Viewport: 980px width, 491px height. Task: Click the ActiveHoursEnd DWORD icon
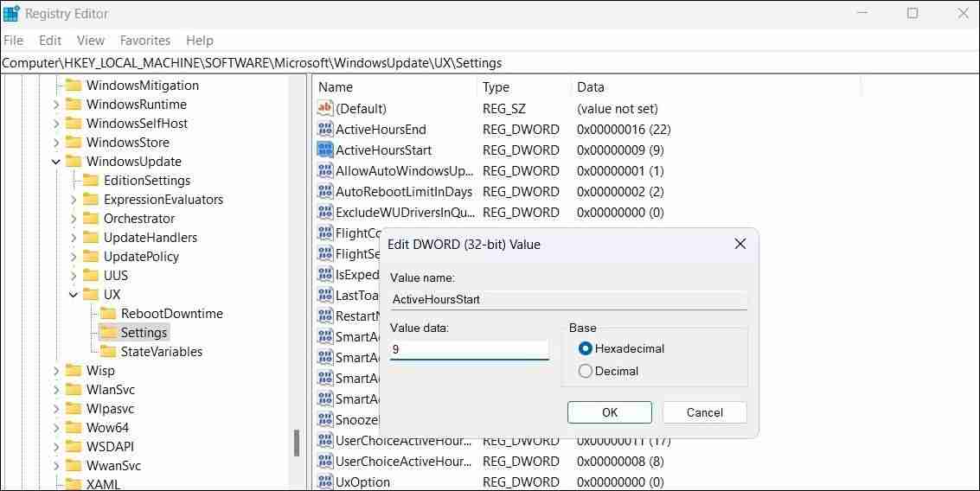pyautogui.click(x=325, y=130)
